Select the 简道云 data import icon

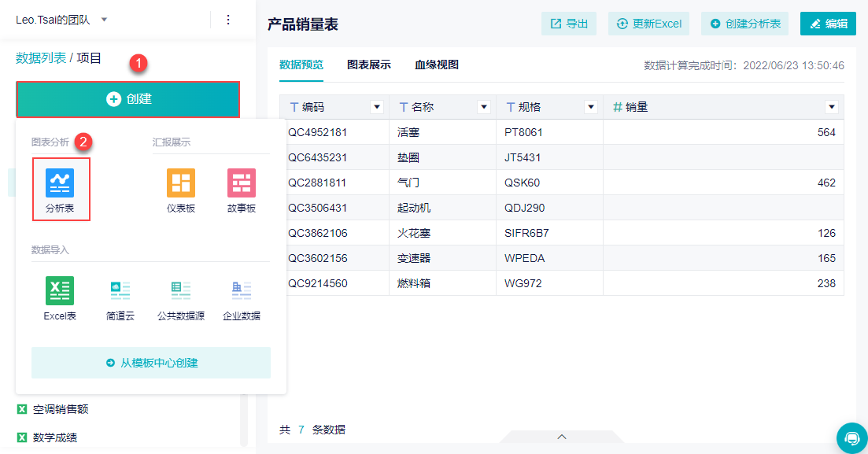pyautogui.click(x=120, y=290)
